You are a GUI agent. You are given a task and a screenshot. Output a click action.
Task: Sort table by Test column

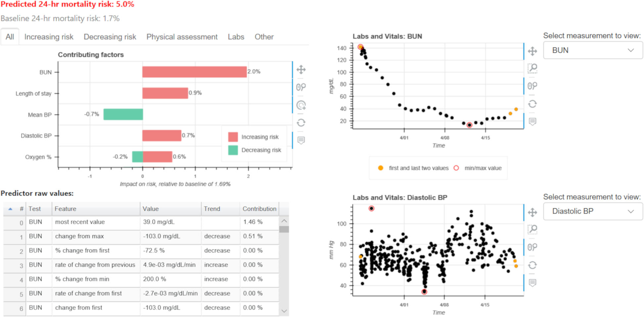point(39,209)
